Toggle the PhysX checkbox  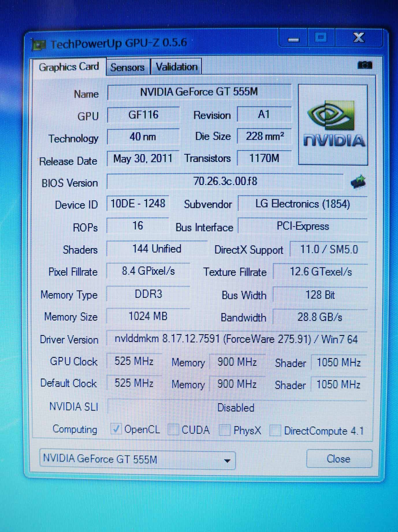225,430
